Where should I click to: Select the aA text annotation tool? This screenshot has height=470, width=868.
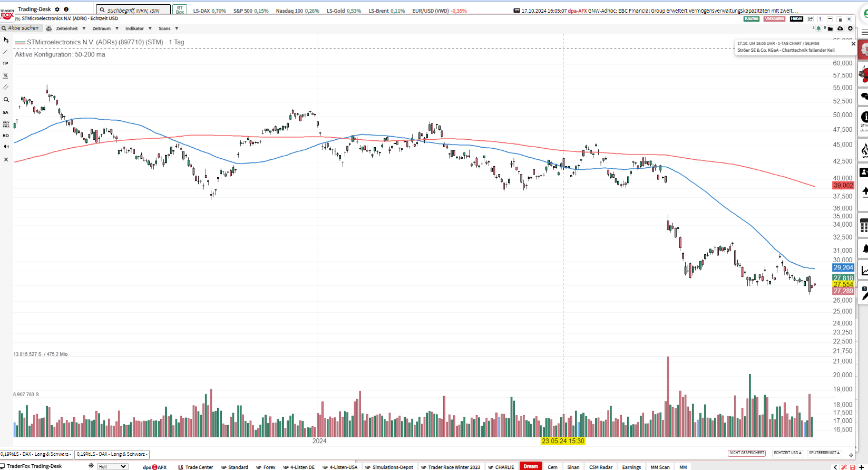click(x=6, y=112)
